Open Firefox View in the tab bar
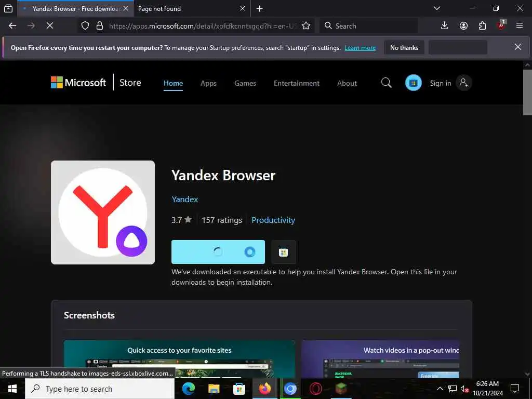Screen dimensions: 532x399 [8, 9]
